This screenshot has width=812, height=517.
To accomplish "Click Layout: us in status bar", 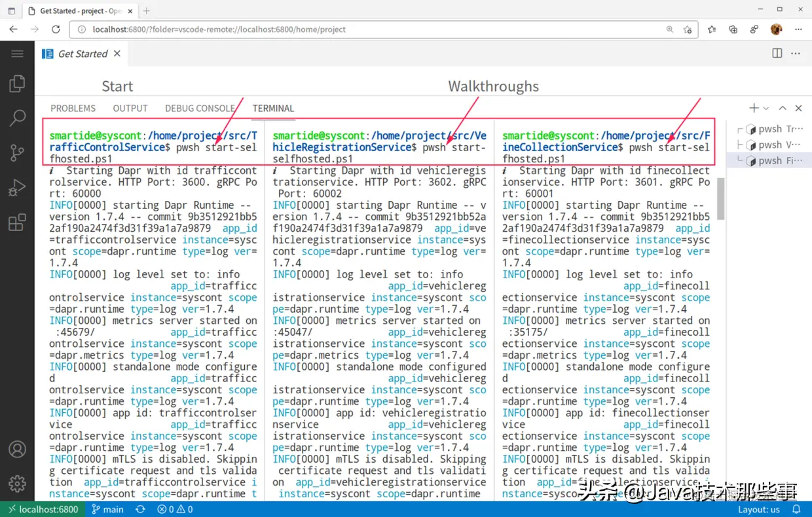I will coord(759,509).
